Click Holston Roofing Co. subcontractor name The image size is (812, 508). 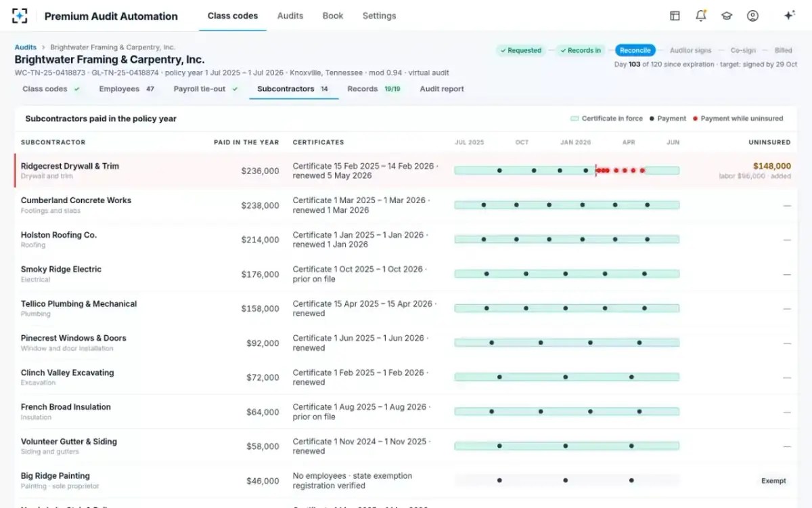pyautogui.click(x=59, y=235)
